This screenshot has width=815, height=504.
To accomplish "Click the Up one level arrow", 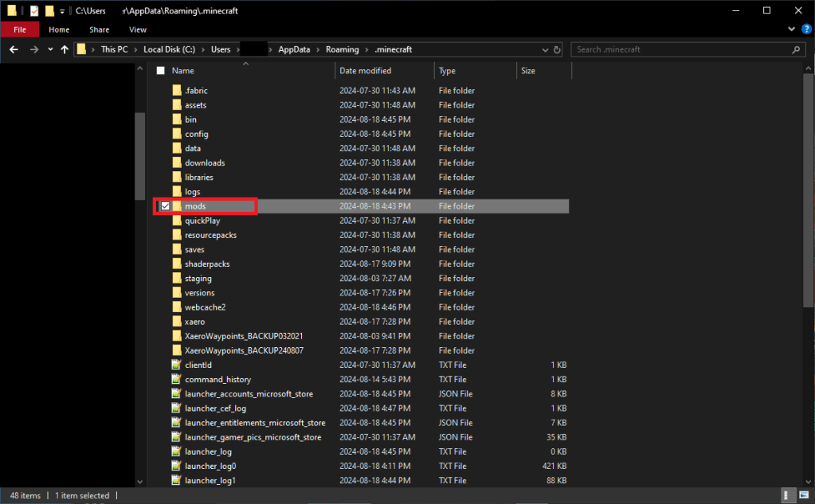I will (x=65, y=49).
